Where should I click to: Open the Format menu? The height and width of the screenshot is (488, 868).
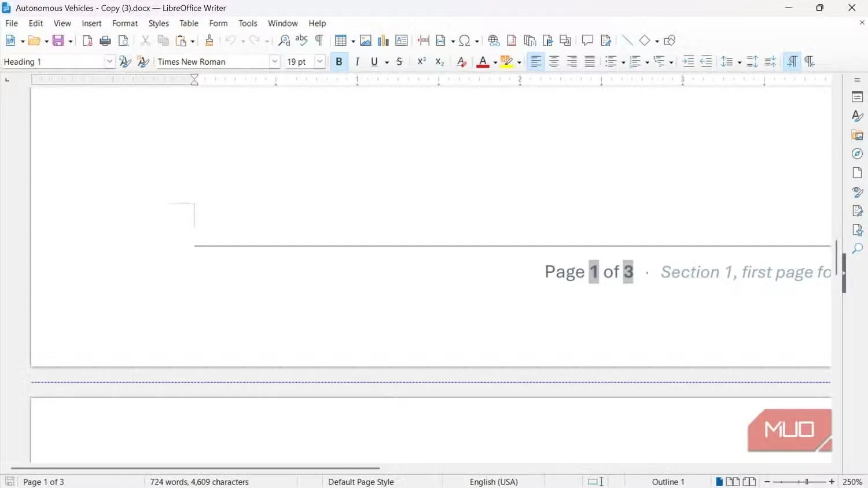click(125, 23)
